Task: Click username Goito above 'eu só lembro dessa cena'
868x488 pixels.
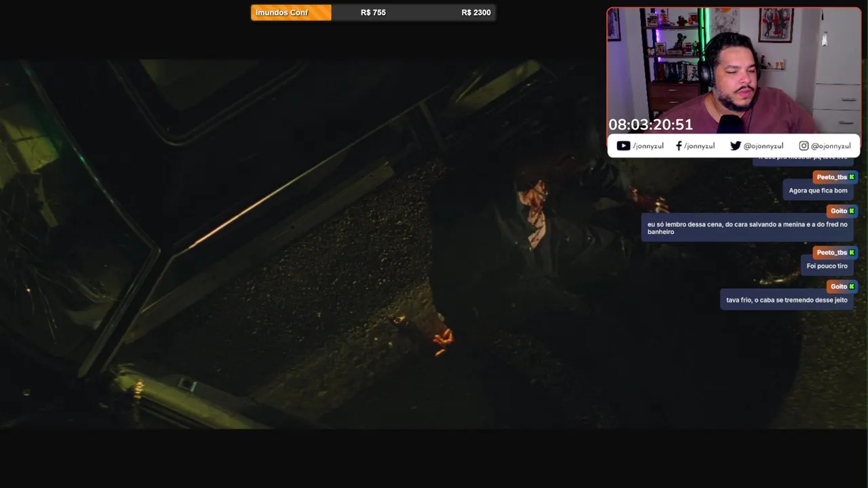Action: pos(839,211)
